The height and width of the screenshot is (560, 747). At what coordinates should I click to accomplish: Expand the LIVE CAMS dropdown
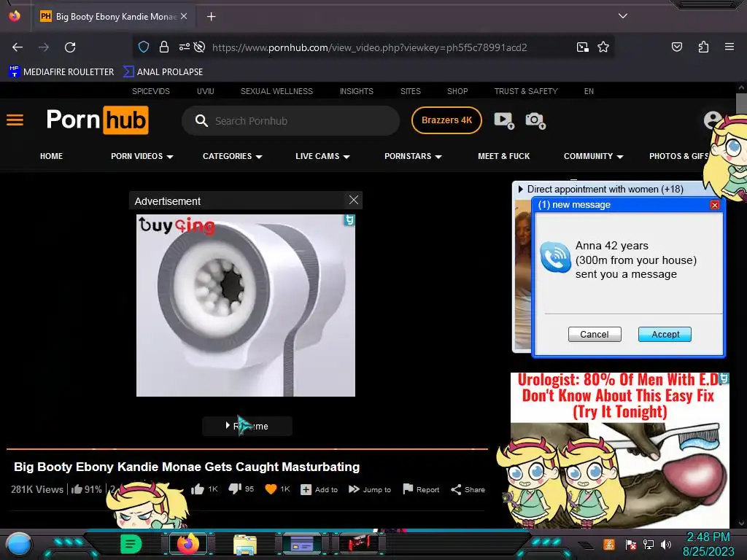coord(322,156)
